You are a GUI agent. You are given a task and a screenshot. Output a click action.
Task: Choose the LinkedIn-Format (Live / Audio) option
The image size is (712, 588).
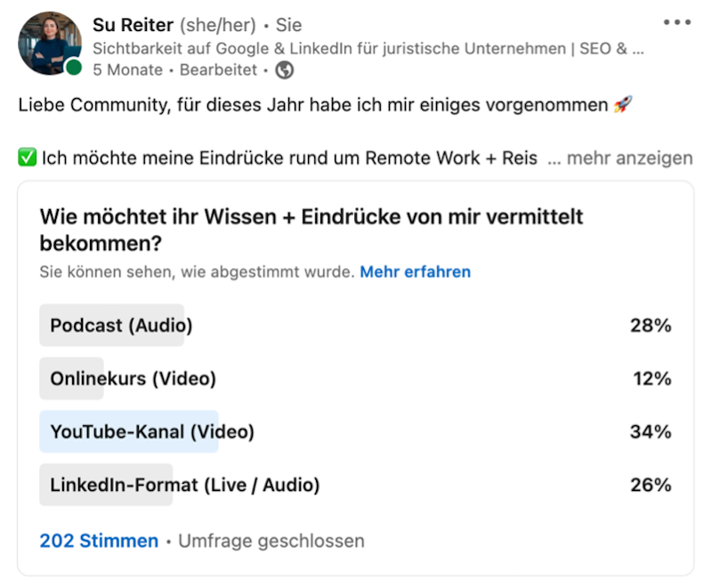pos(142,485)
